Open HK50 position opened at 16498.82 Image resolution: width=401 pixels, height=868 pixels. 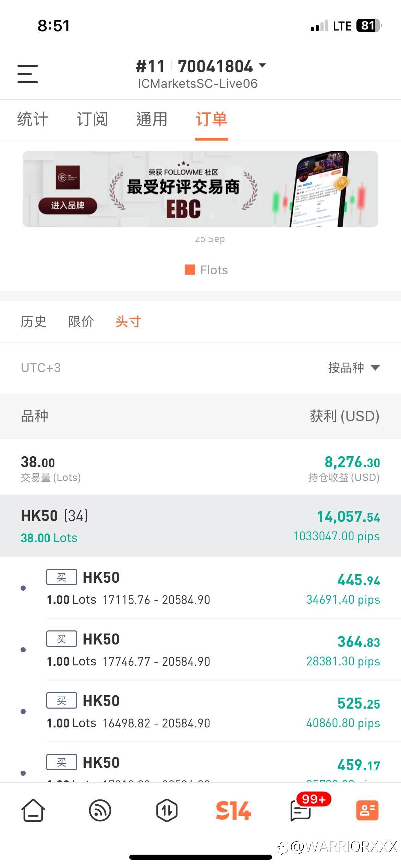tap(212, 711)
